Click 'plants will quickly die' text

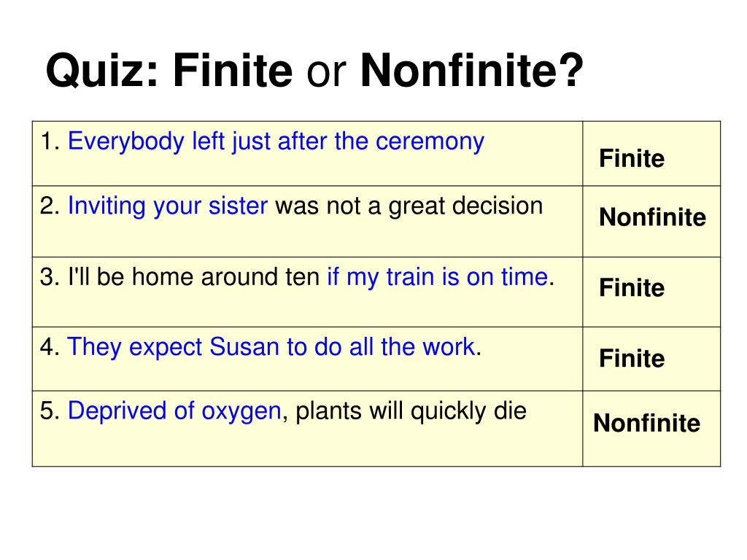411,411
